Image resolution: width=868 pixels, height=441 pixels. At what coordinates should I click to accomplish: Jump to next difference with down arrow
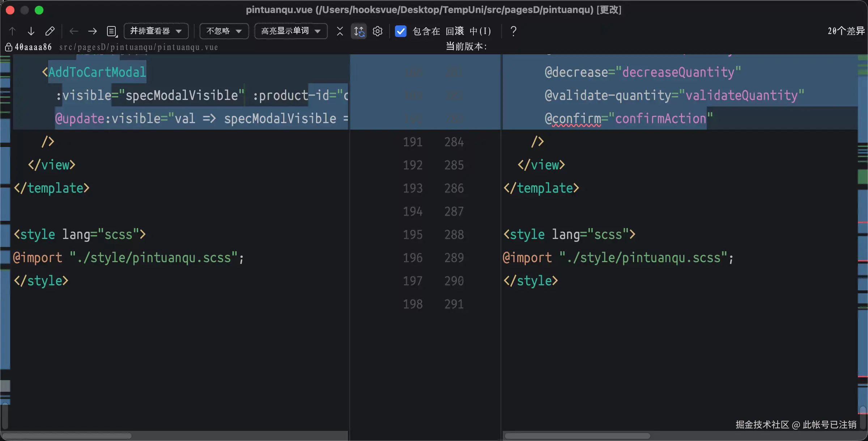coord(31,31)
